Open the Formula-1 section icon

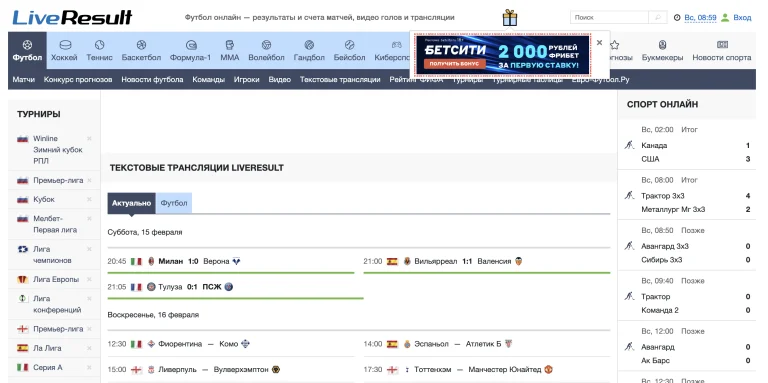coord(191,45)
